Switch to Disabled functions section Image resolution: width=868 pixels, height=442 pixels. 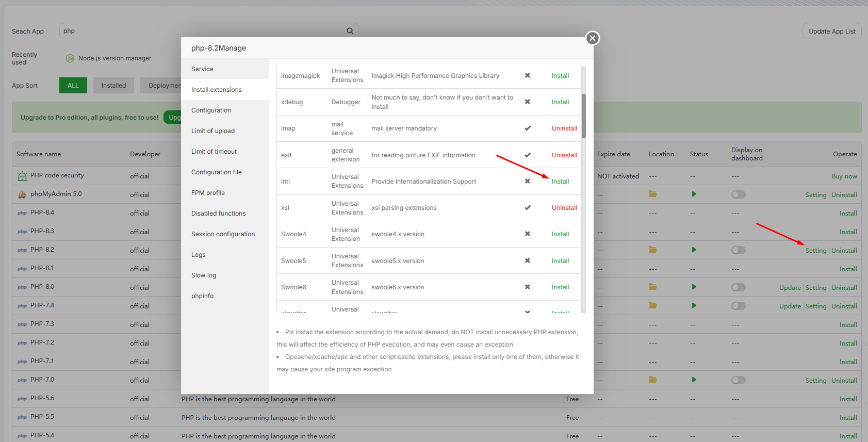(x=218, y=214)
